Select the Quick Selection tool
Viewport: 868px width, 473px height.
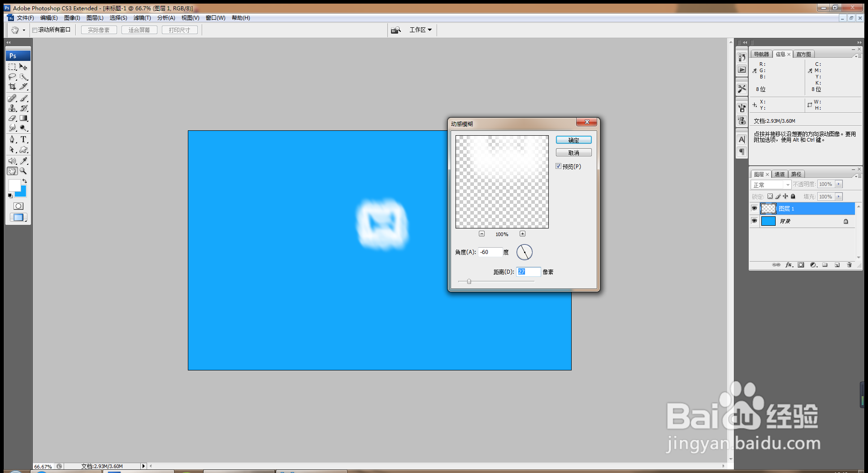(x=24, y=77)
